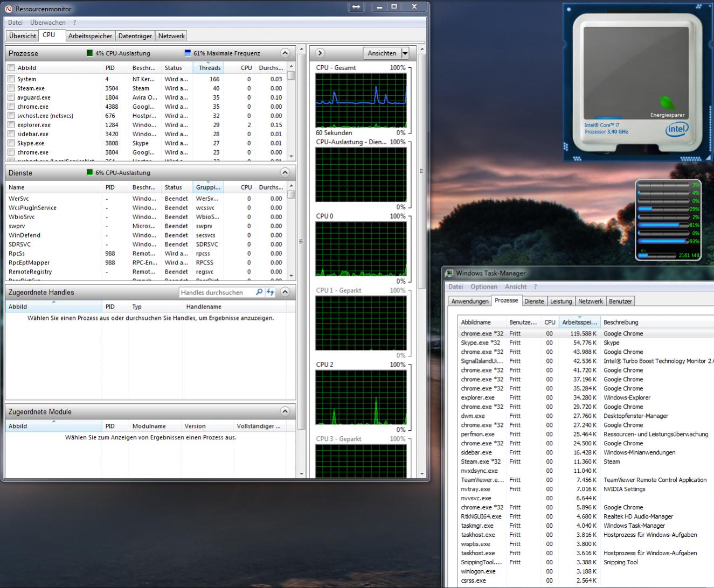The width and height of the screenshot is (714, 588).
Task: Open the Datei menu in Ressourcenmonitor
Action: (16, 23)
